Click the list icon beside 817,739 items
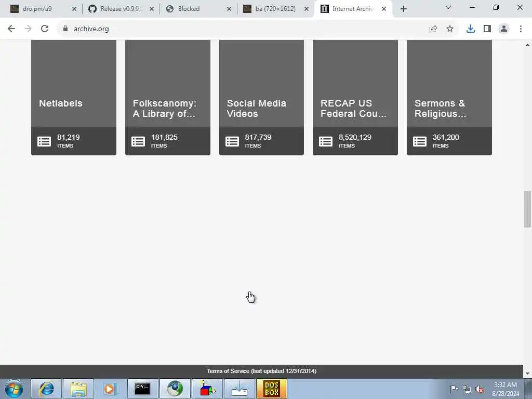 232,141
